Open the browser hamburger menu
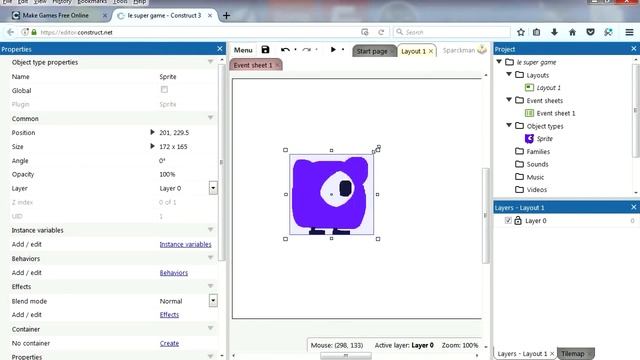 click(629, 32)
